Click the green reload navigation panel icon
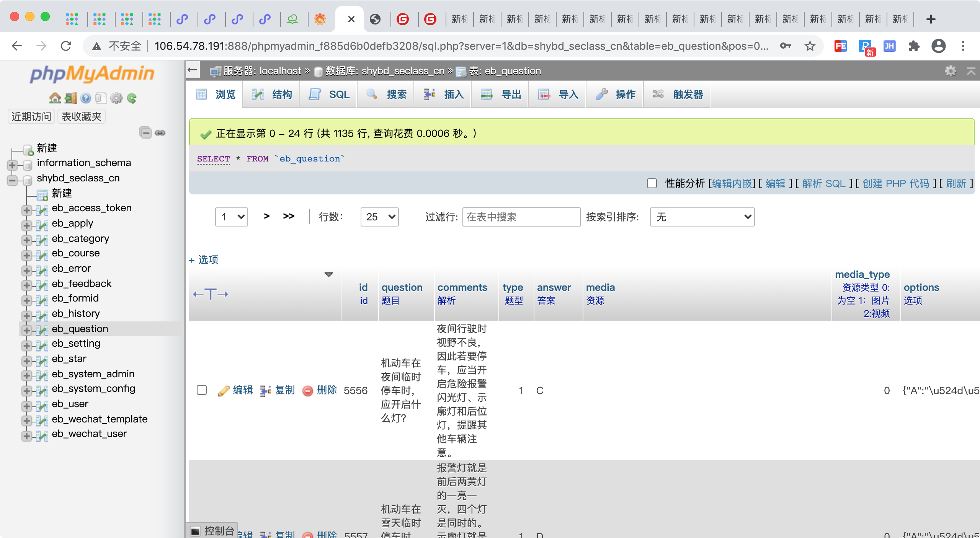 (132, 98)
